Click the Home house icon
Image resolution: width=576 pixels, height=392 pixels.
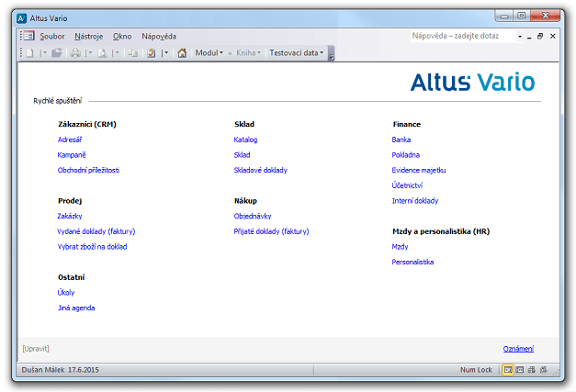pyautogui.click(x=182, y=53)
